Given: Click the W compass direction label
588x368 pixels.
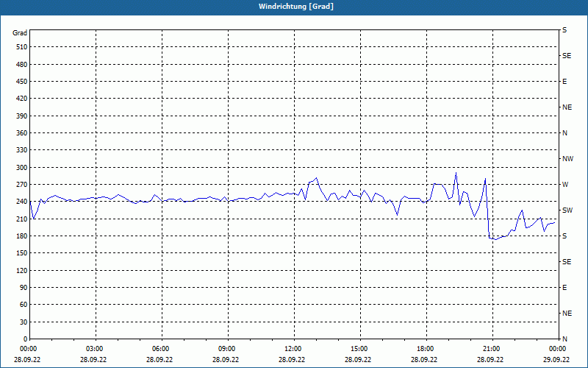Looking at the screenshot, I should [565, 185].
